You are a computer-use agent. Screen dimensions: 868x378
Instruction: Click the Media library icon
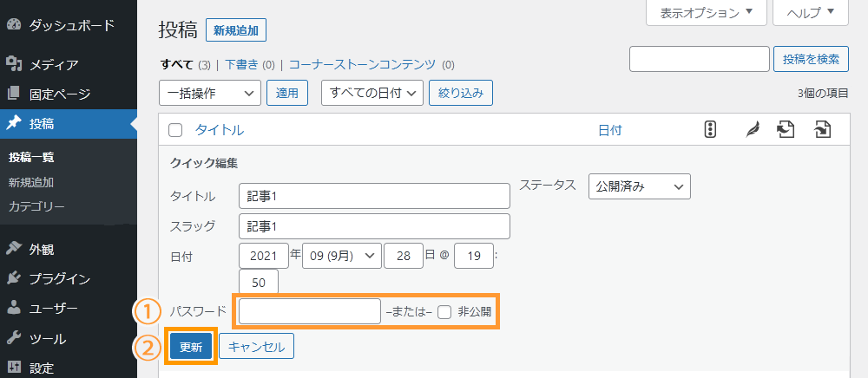coord(14,65)
